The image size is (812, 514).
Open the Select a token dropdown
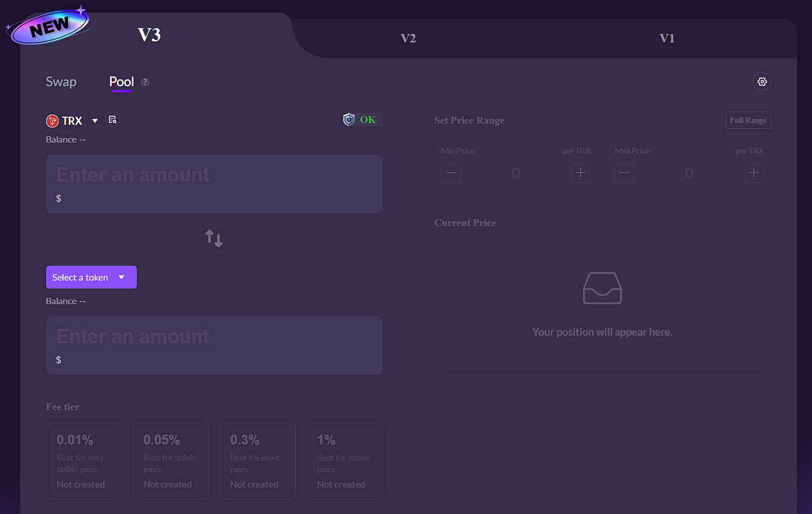pos(92,277)
